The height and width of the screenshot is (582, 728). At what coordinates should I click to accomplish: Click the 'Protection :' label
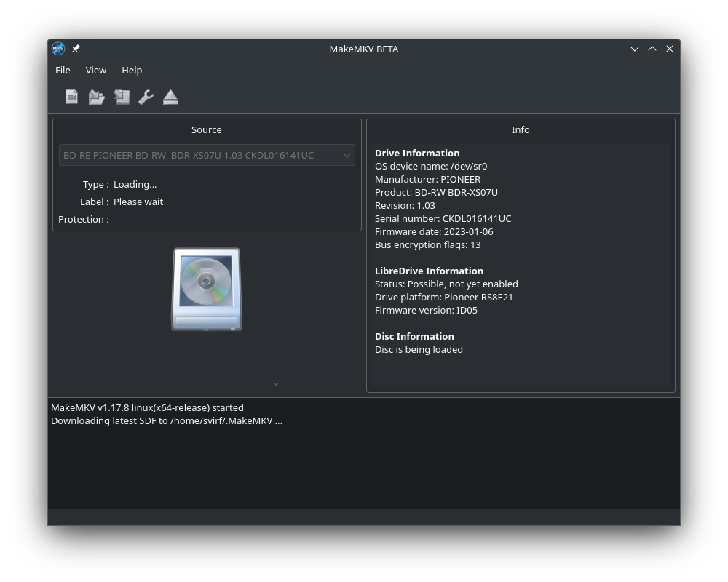tap(84, 219)
